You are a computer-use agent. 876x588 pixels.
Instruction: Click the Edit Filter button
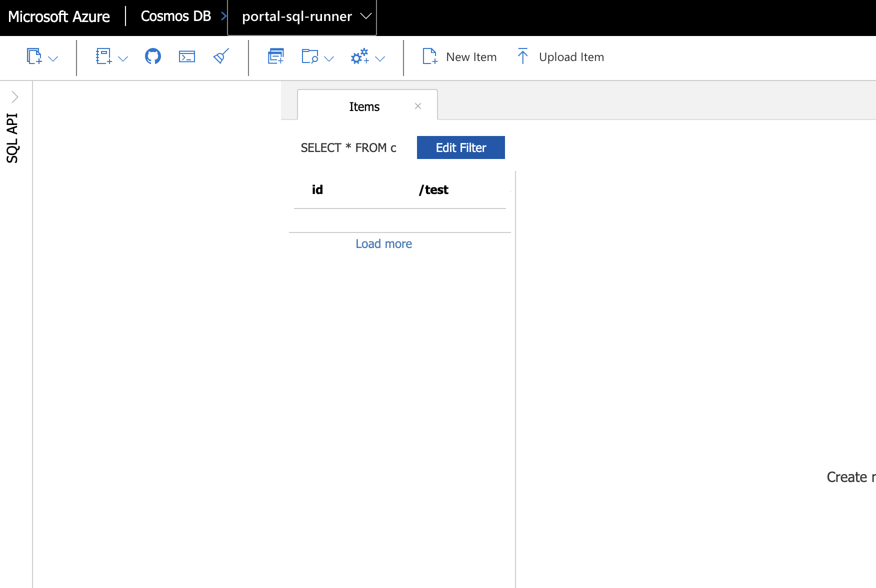[x=461, y=147]
